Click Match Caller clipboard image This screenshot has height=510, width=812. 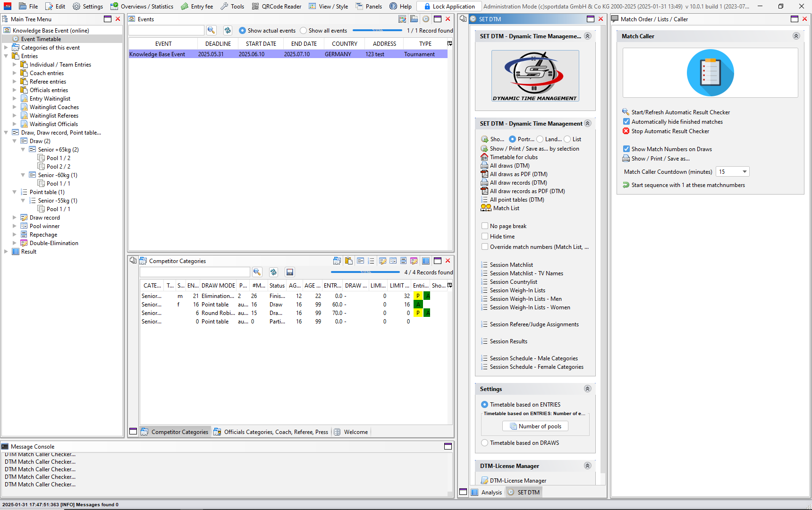710,73
